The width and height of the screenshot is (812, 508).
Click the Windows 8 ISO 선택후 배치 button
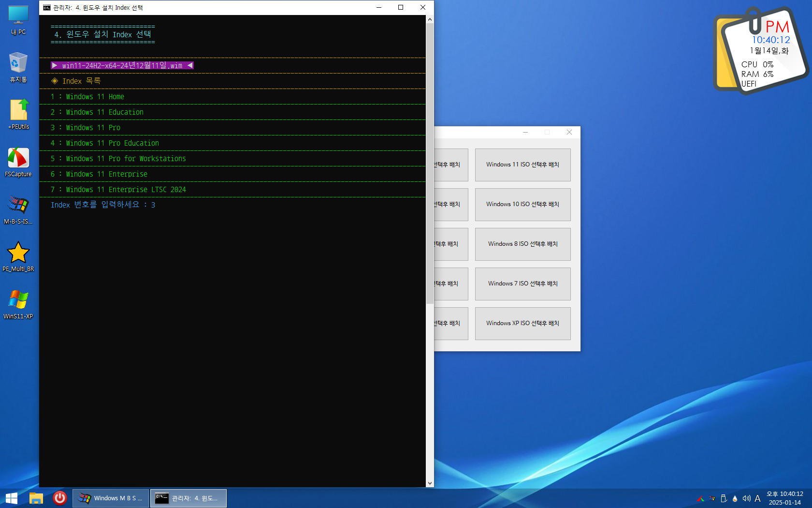[522, 244]
